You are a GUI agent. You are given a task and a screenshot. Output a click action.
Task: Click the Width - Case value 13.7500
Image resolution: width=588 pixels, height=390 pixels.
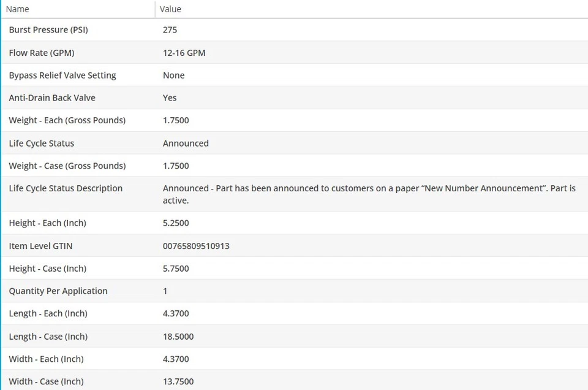click(178, 381)
